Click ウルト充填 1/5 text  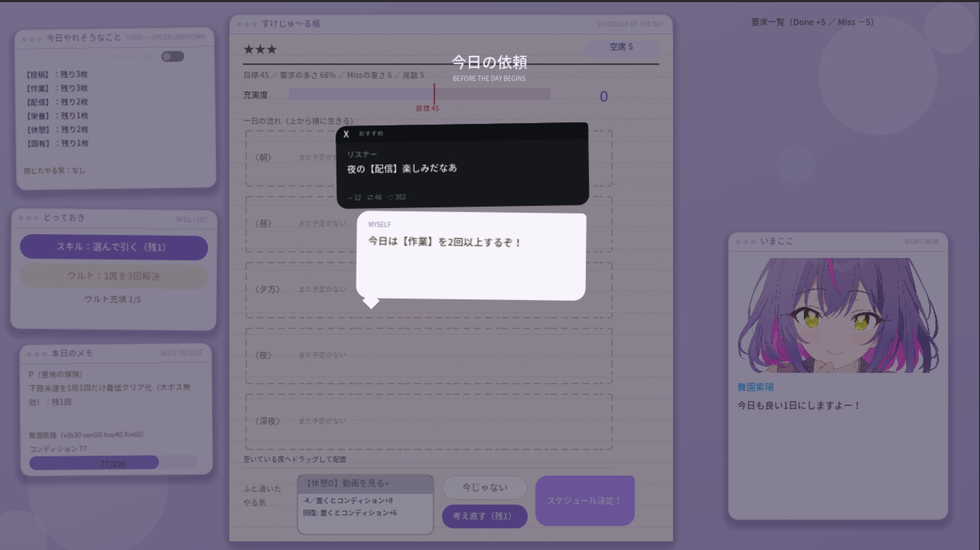[113, 299]
